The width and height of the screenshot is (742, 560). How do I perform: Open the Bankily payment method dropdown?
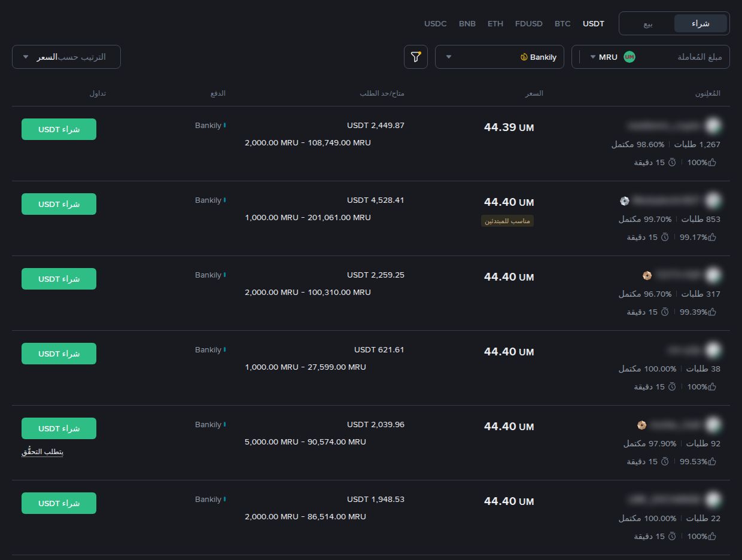click(500, 57)
